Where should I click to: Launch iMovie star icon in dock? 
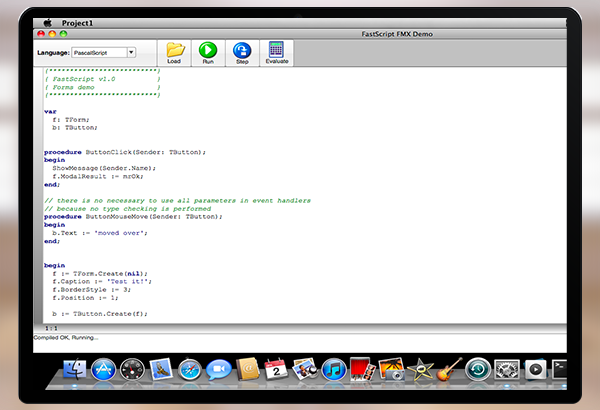pyautogui.click(x=421, y=371)
